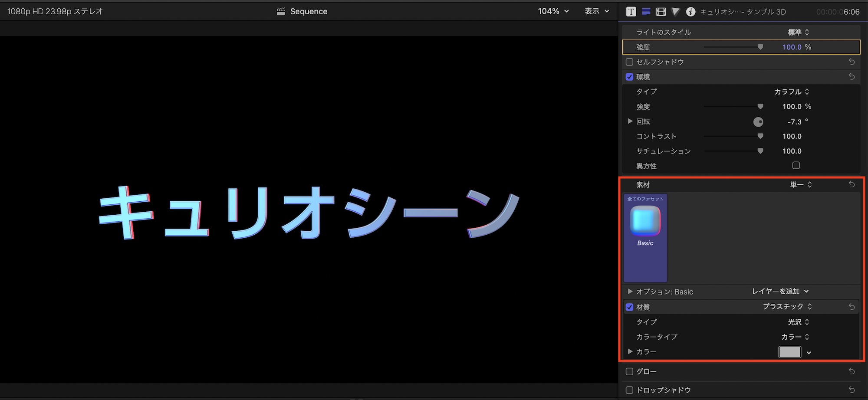Enable the セルフシャドウ checkbox
Screen dimensions: 868x400
tap(629, 62)
